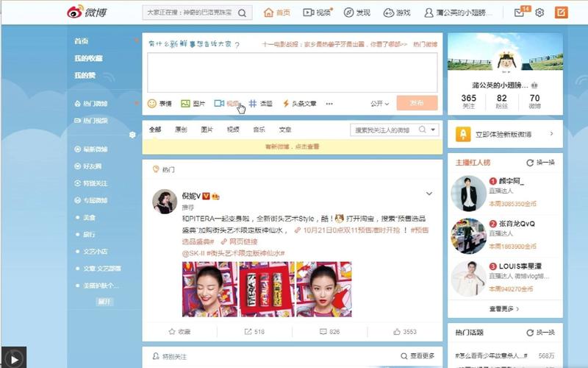
Task: Expand the 展开 button in left sidebar
Action: (104, 302)
